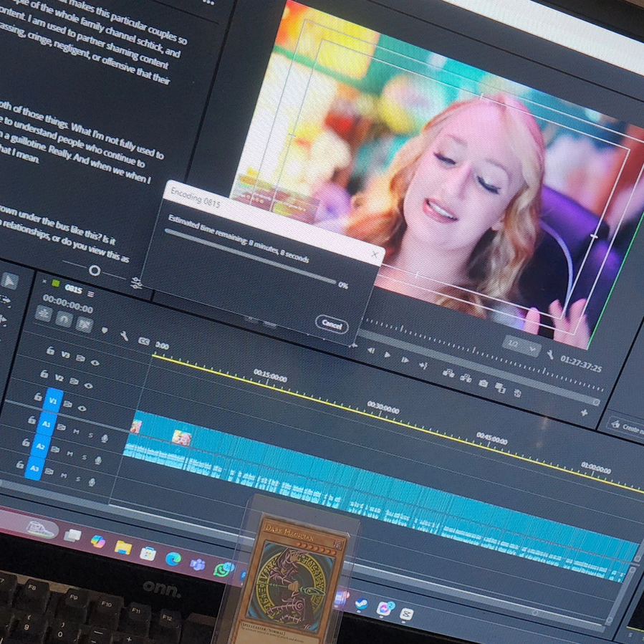Screen dimensions: 644x644
Task: Click the Extract button in Program Monitor
Action: click(x=466, y=378)
